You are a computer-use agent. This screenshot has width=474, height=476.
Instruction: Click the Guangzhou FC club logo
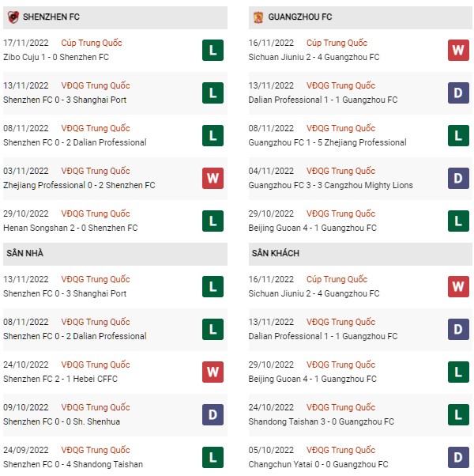click(x=258, y=17)
